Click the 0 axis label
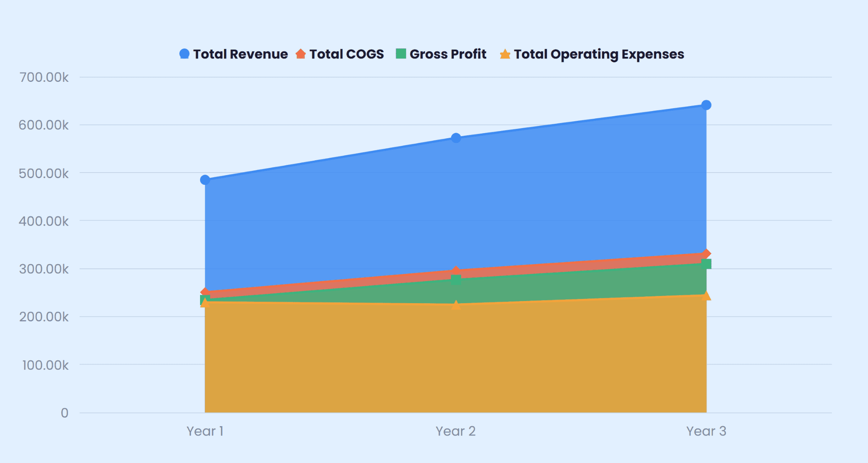 (x=64, y=413)
